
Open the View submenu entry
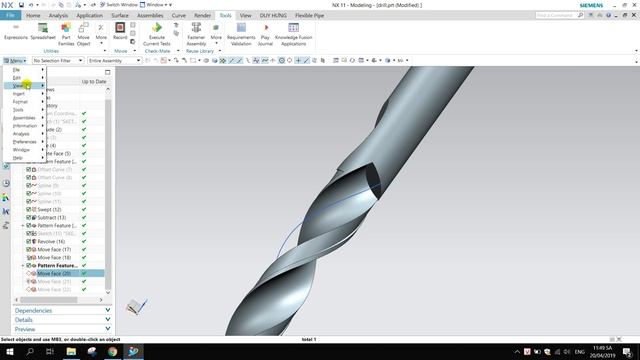[x=24, y=86]
